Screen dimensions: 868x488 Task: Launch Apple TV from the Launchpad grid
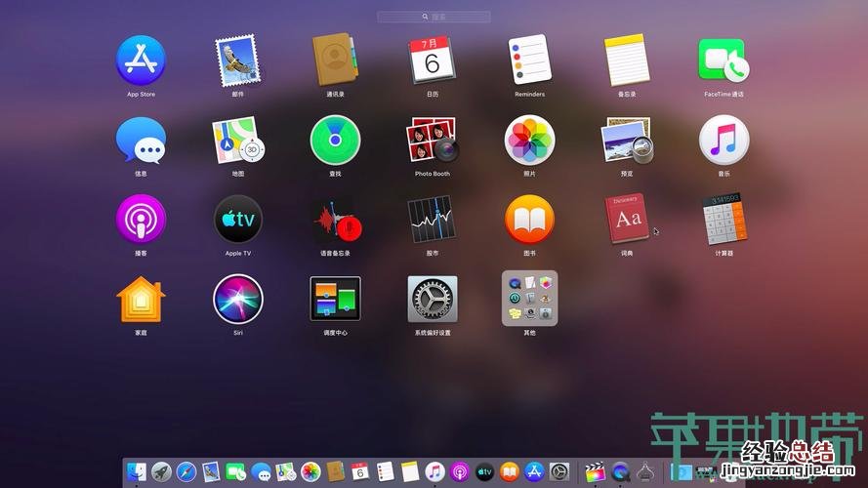click(237, 220)
